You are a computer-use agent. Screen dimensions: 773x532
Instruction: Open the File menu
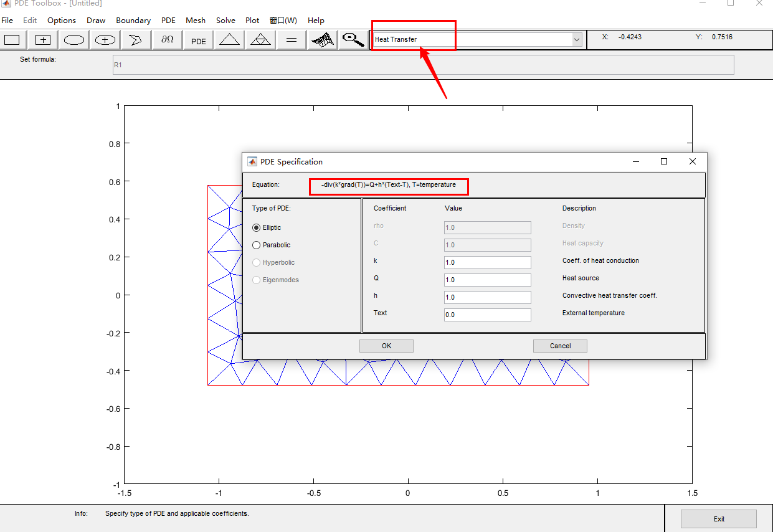[x=7, y=21]
